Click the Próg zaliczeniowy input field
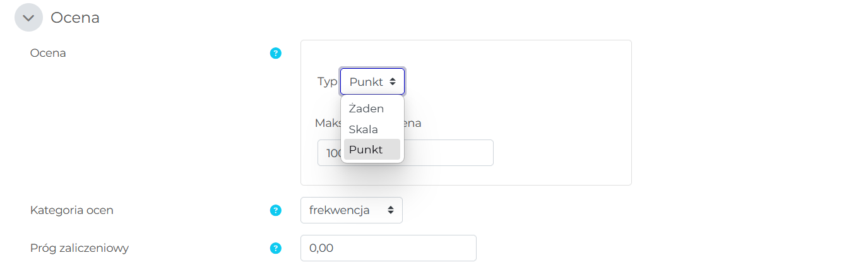The height and width of the screenshot is (267, 868). pos(388,248)
